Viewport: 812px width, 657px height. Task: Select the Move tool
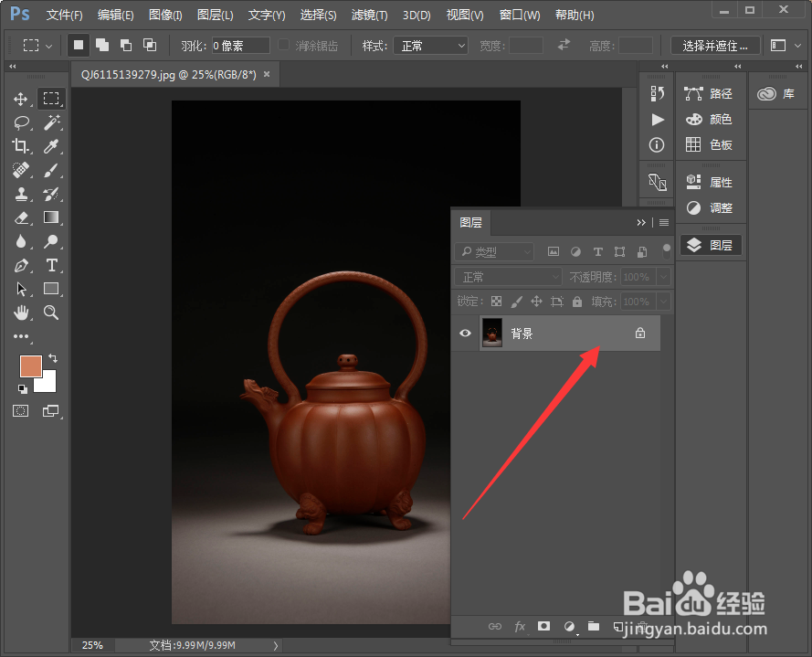pyautogui.click(x=21, y=99)
